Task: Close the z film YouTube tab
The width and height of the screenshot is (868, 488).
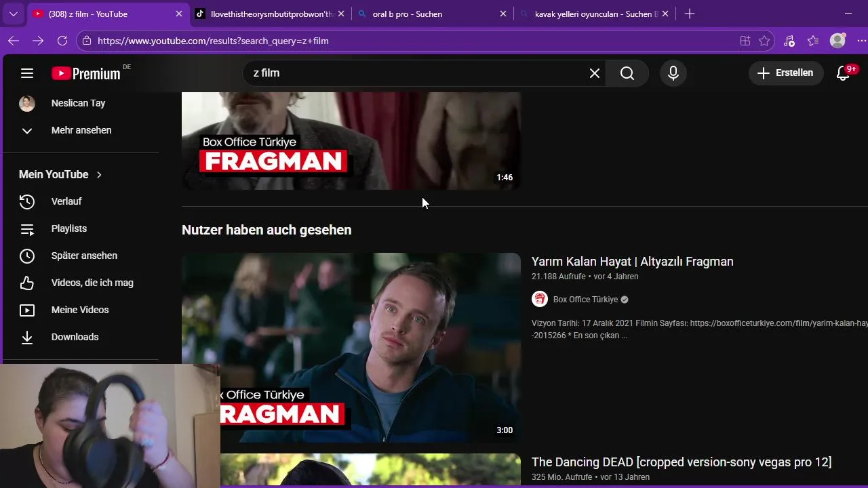Action: pos(179,14)
